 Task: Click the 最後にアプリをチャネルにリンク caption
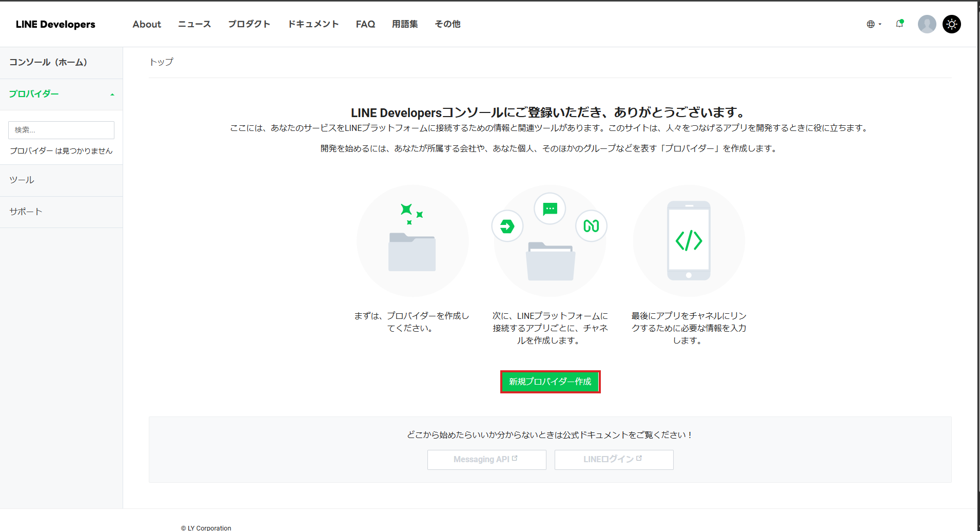click(x=689, y=328)
